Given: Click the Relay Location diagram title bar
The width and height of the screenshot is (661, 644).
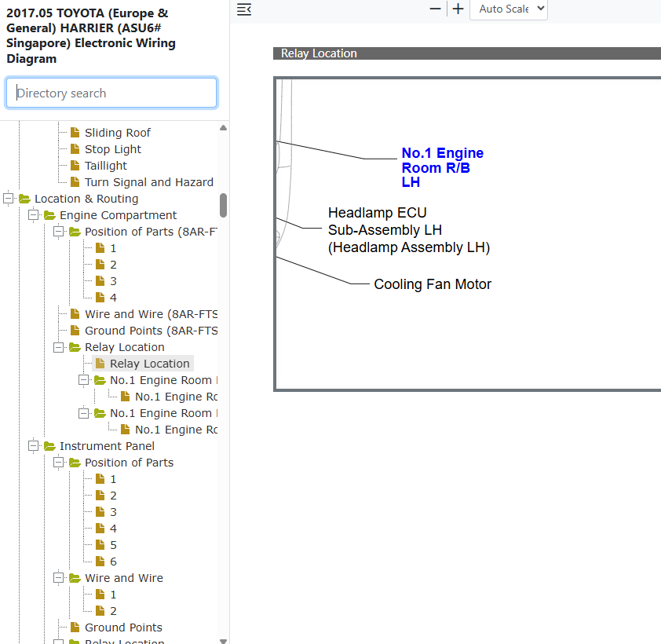Looking at the screenshot, I should point(467,53).
